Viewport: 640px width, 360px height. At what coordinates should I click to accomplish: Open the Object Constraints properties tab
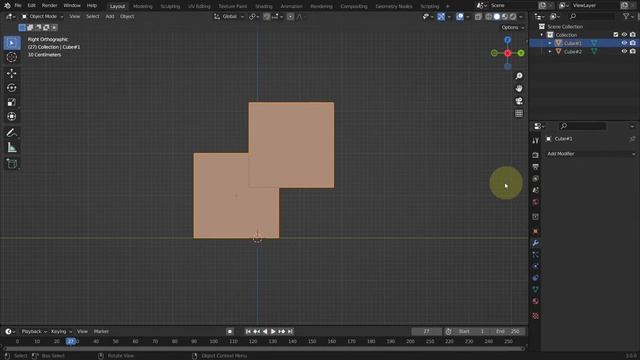pos(536,278)
